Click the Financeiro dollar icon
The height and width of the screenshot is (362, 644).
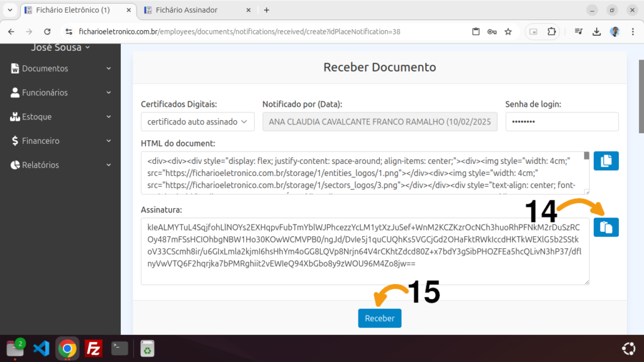(15, 141)
